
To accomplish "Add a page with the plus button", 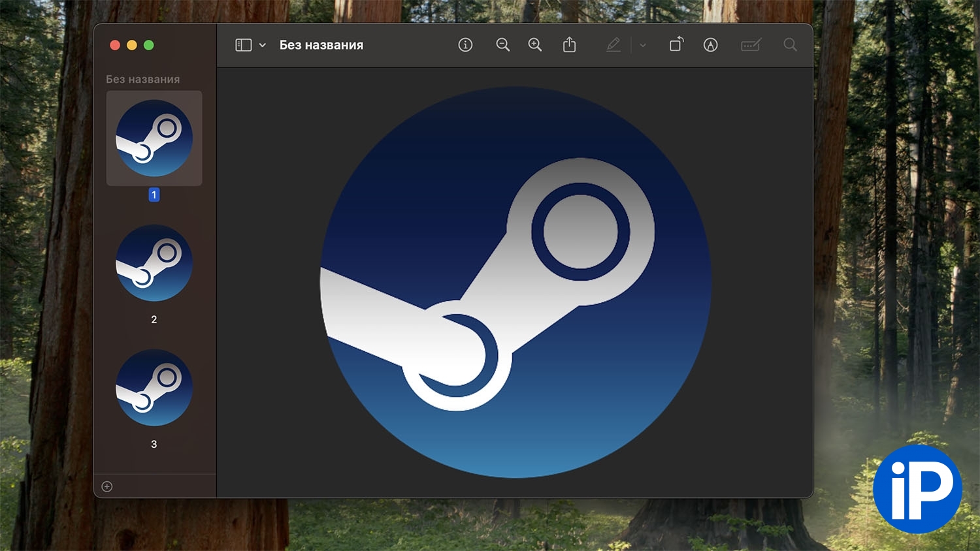I will point(107,486).
